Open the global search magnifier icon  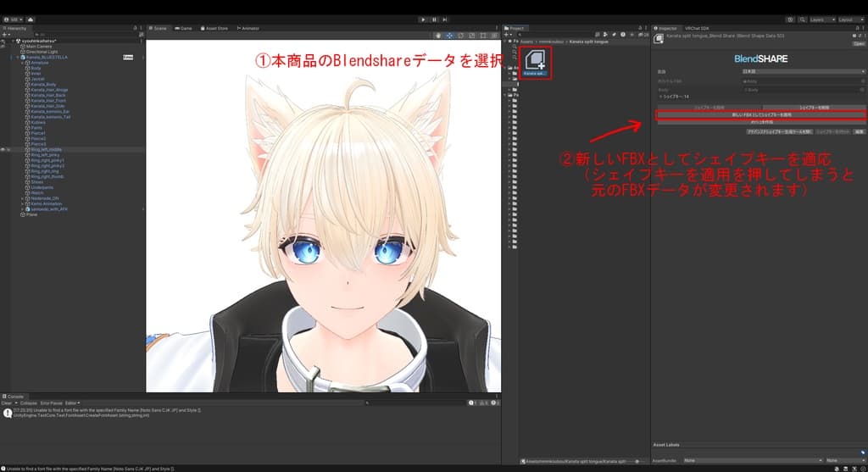802,19
